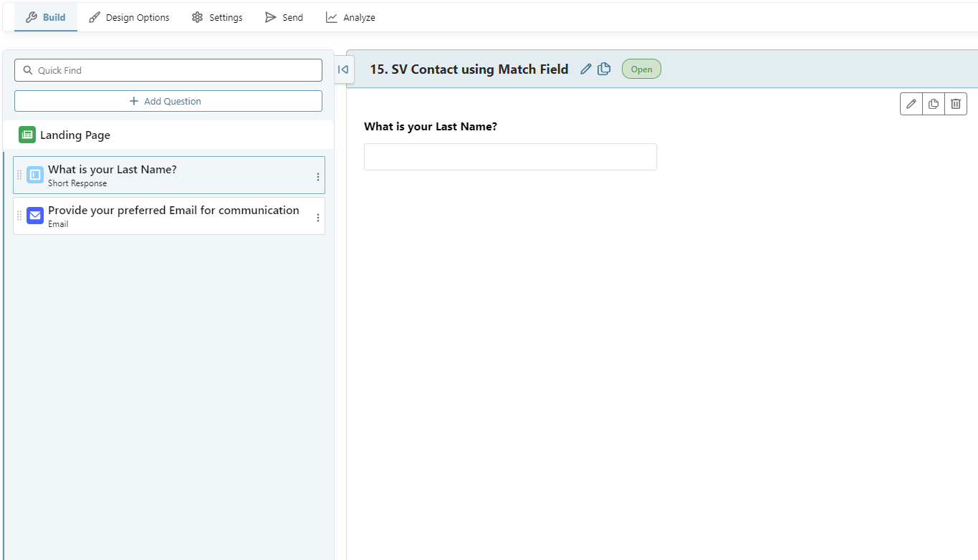The width and height of the screenshot is (978, 560).
Task: Delete the question using the trash icon
Action: 955,103
